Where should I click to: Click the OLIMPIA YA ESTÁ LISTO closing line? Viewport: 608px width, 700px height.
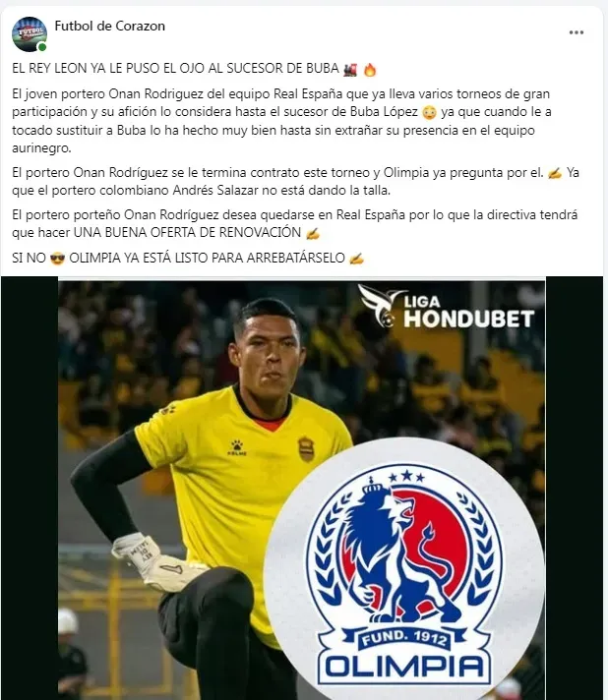[x=207, y=258]
